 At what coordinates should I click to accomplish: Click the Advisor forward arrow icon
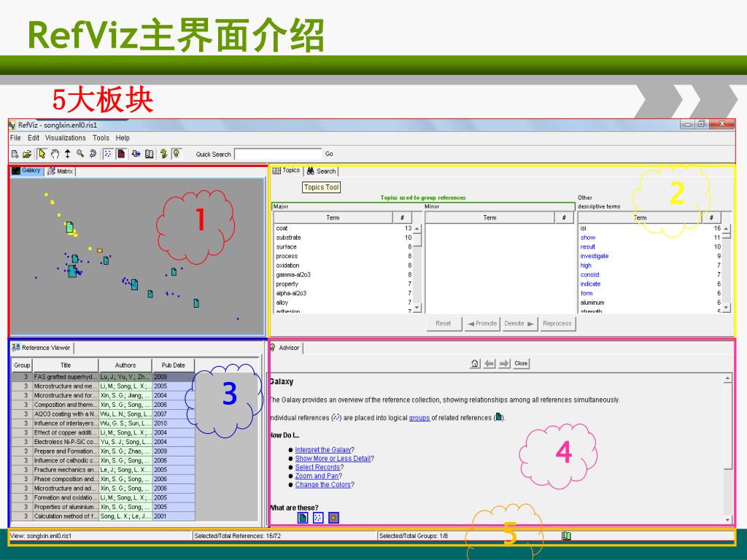tap(505, 363)
